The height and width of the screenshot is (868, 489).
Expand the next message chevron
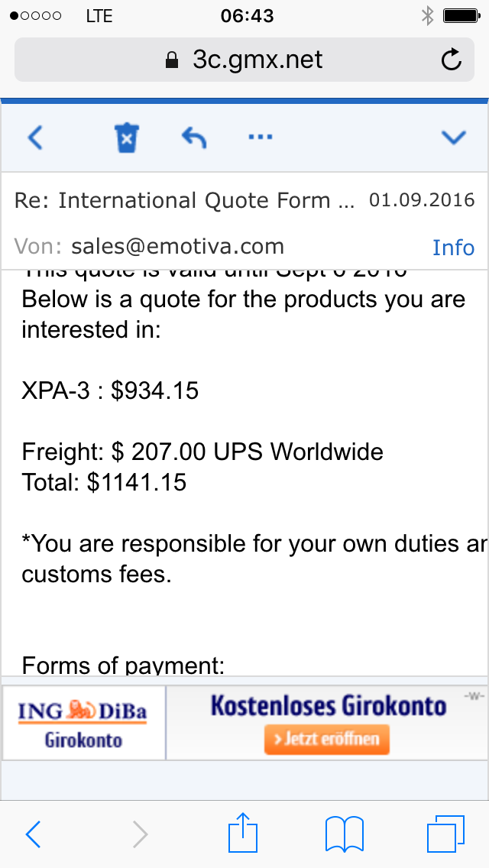click(x=454, y=138)
